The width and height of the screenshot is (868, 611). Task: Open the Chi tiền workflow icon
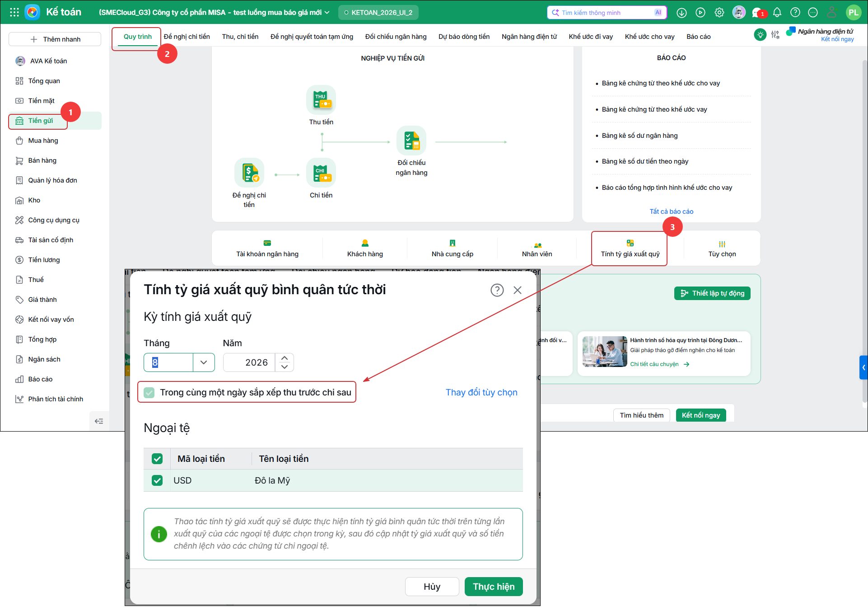[321, 173]
